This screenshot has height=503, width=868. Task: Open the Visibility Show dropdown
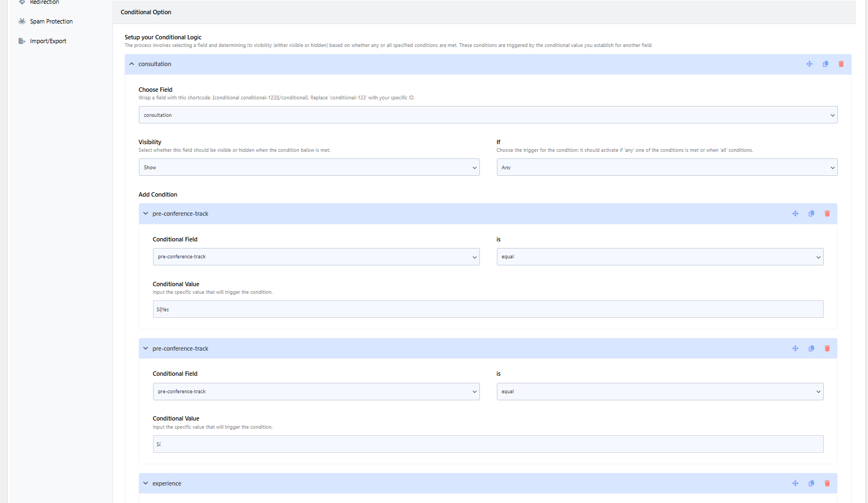click(x=309, y=167)
